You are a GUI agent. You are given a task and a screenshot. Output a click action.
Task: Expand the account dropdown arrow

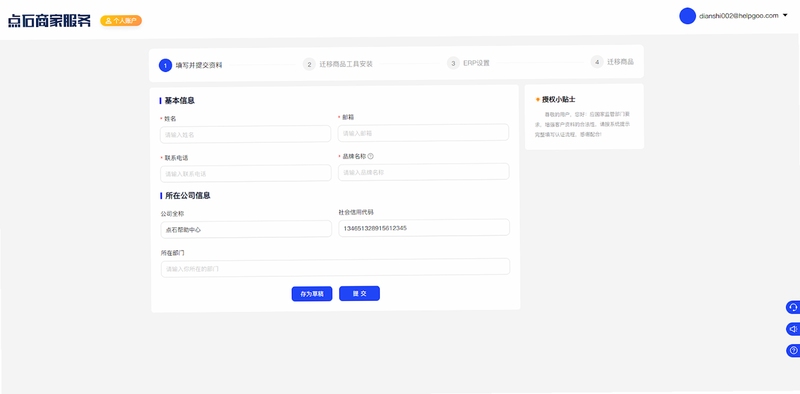click(x=785, y=15)
